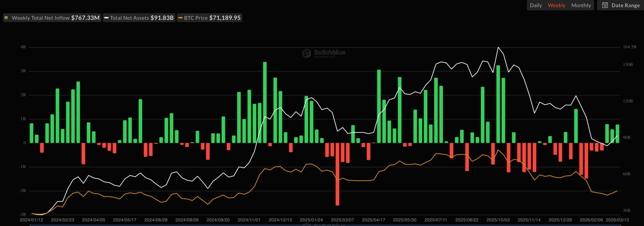Click the 2025/01/24 x-axis date label
Screen dimensions: 644x226
click(311, 220)
